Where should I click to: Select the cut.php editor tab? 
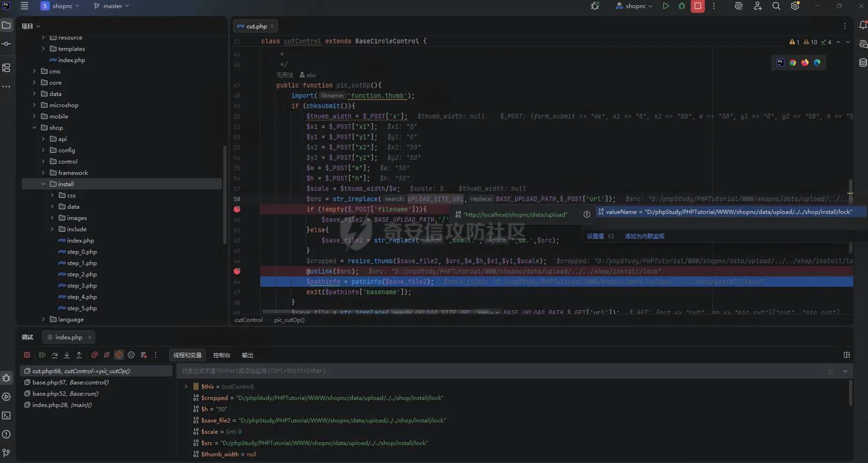point(256,26)
